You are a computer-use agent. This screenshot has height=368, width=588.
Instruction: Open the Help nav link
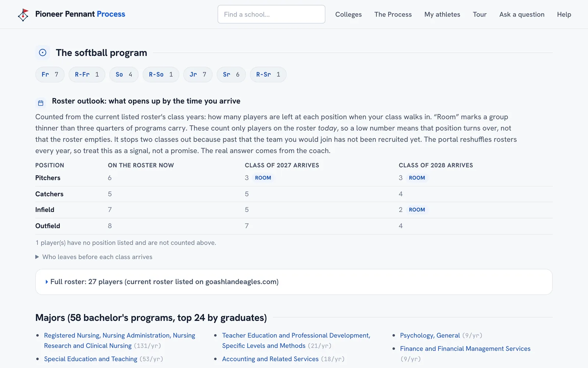[x=564, y=14]
